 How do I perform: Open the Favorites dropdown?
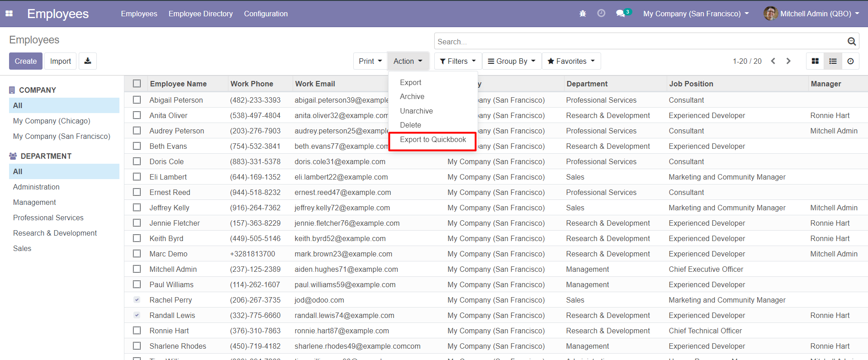coord(571,61)
